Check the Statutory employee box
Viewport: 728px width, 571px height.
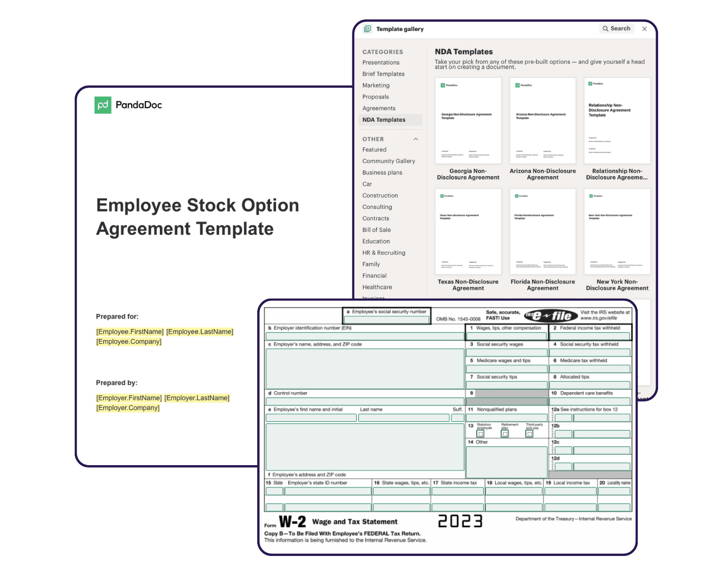tap(480, 434)
